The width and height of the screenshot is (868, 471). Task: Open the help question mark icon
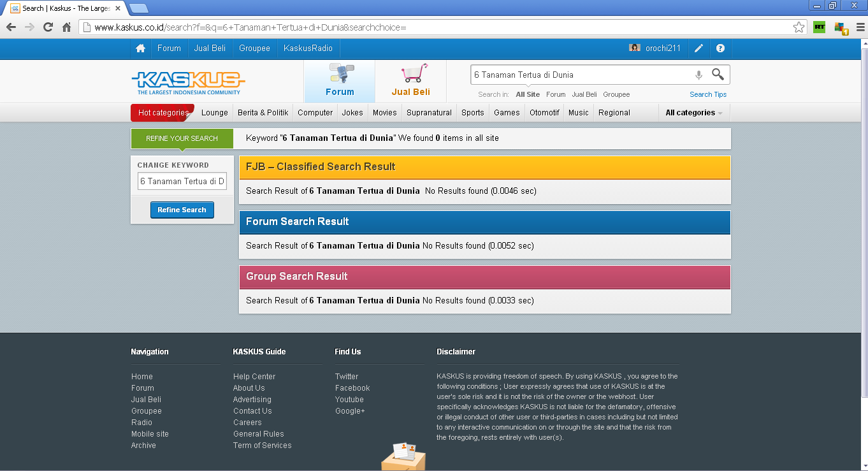point(720,48)
